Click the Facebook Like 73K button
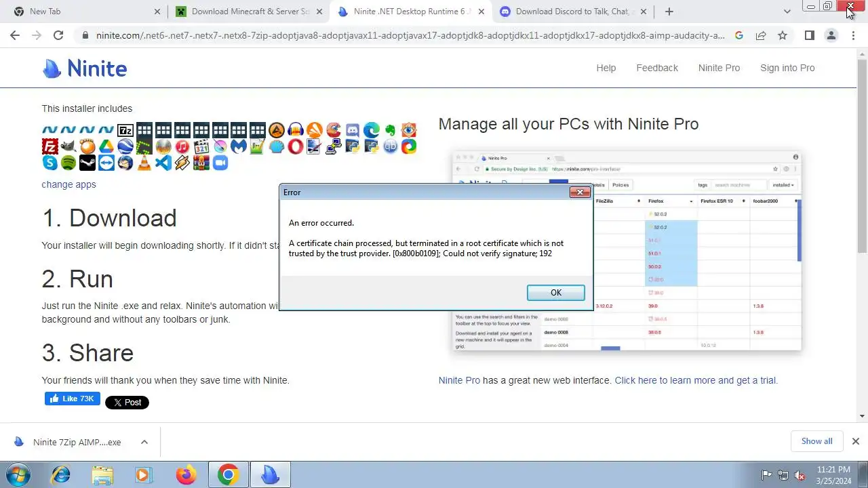 pyautogui.click(x=73, y=399)
